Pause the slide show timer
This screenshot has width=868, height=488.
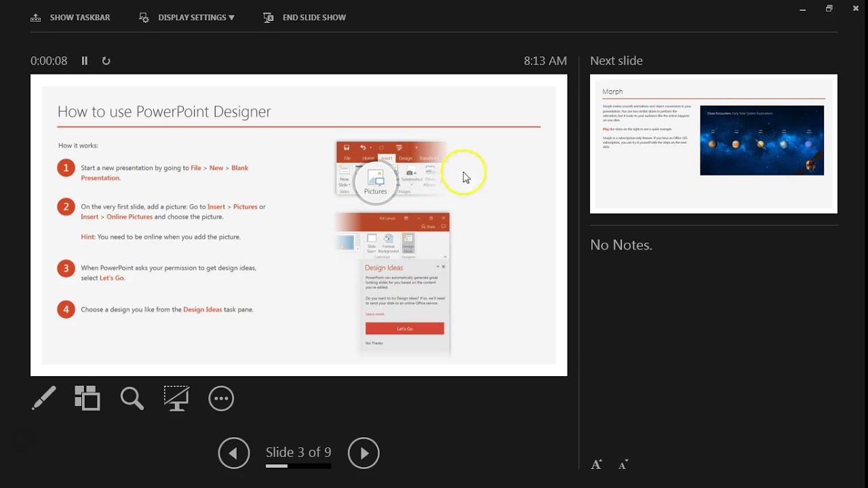point(85,60)
